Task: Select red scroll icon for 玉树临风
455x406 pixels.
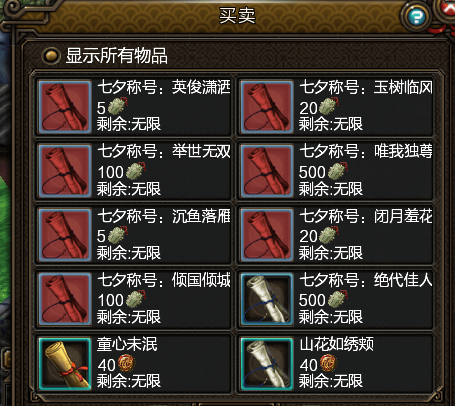Action: (267, 107)
